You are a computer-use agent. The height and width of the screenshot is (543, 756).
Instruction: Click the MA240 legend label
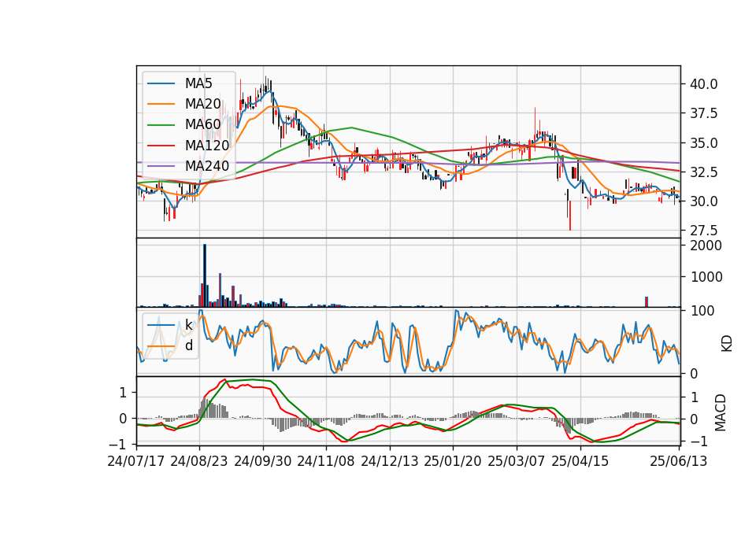point(207,166)
